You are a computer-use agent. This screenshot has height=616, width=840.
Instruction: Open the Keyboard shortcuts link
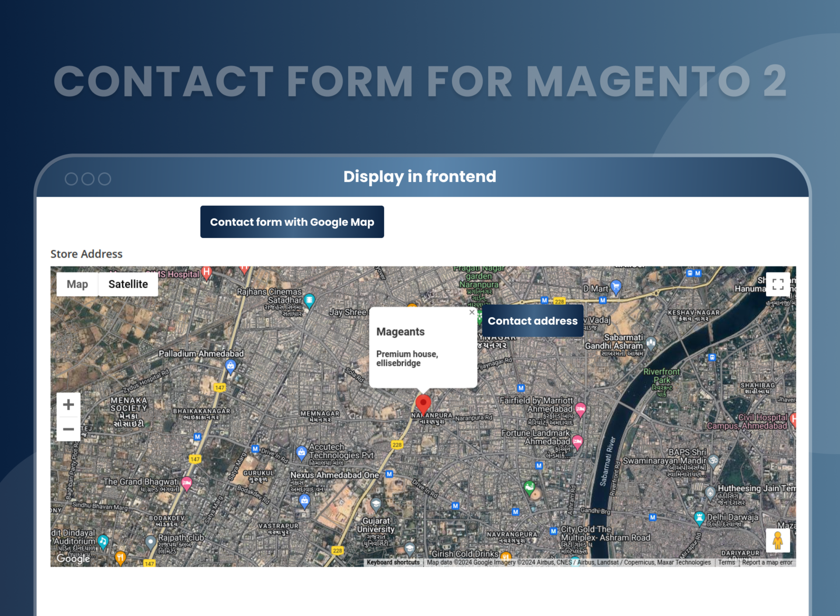[393, 562]
